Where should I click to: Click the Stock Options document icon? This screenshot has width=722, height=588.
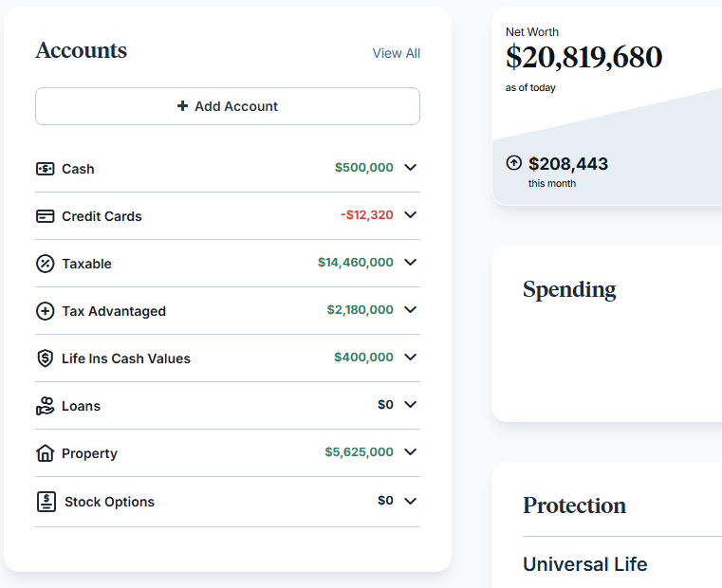[46, 502]
